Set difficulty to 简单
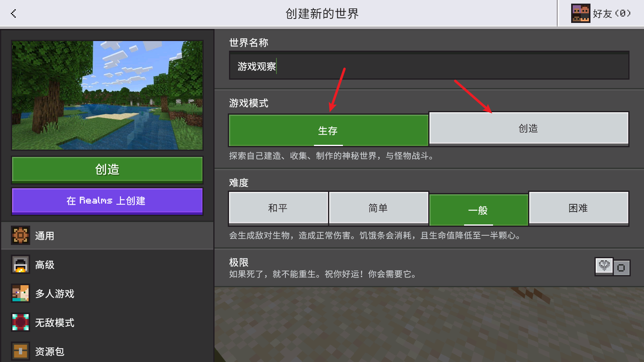644x362 pixels. [x=378, y=208]
